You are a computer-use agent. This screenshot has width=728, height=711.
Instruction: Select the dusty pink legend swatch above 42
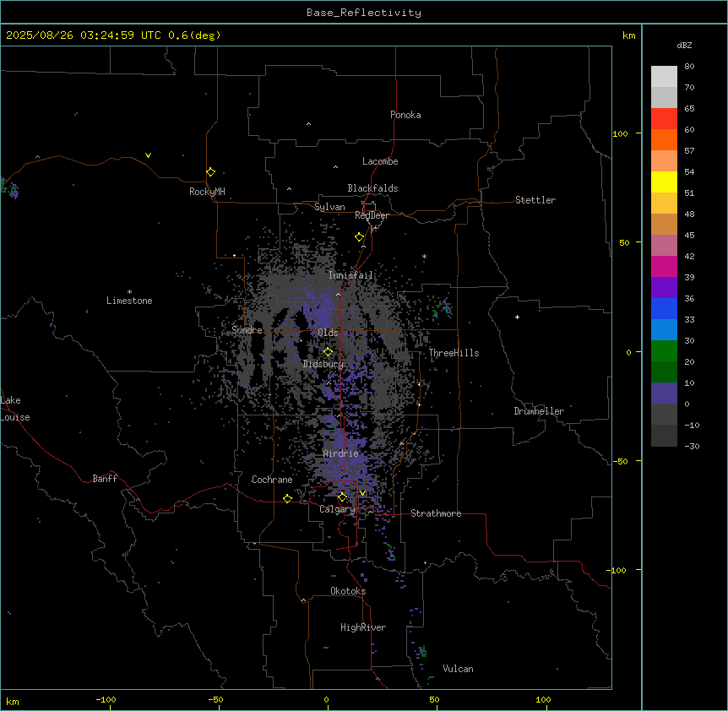[x=664, y=245]
